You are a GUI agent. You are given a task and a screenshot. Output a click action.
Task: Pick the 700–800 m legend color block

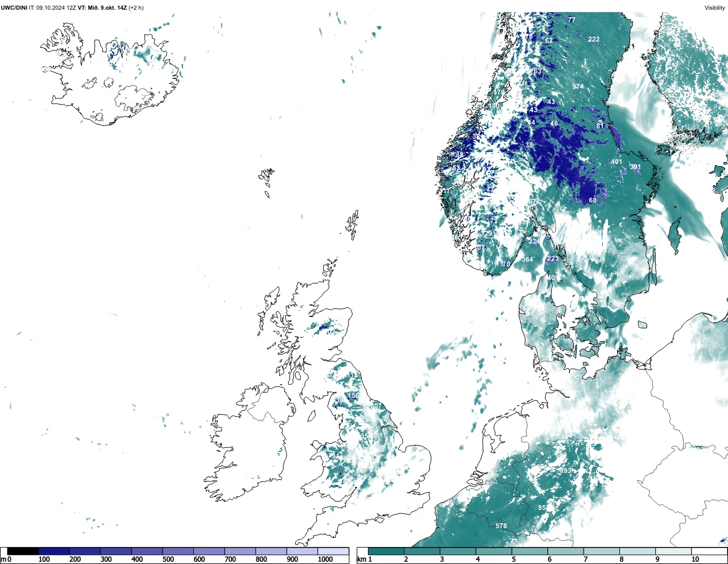point(240,551)
